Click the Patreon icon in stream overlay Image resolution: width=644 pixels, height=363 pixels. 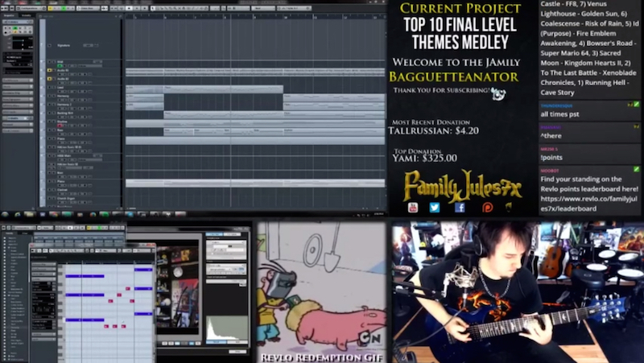486,207
